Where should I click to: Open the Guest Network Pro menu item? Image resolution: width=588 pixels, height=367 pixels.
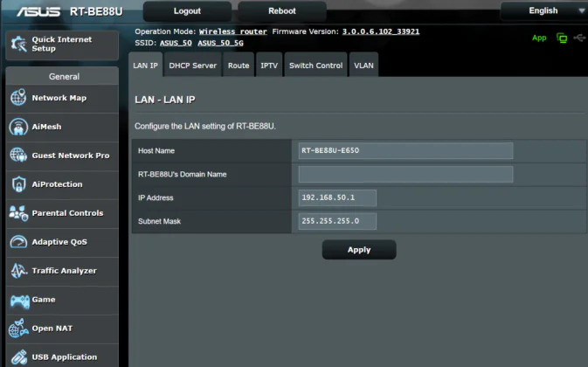62,156
